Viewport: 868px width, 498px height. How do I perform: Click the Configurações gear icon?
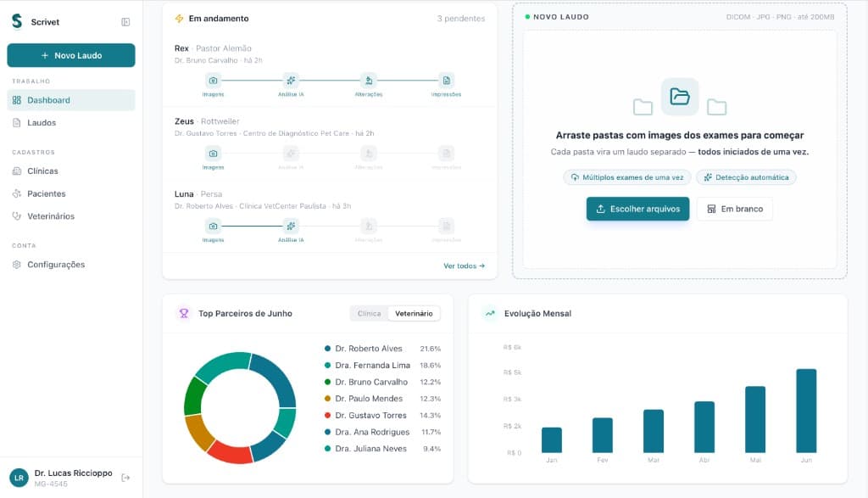(x=17, y=265)
